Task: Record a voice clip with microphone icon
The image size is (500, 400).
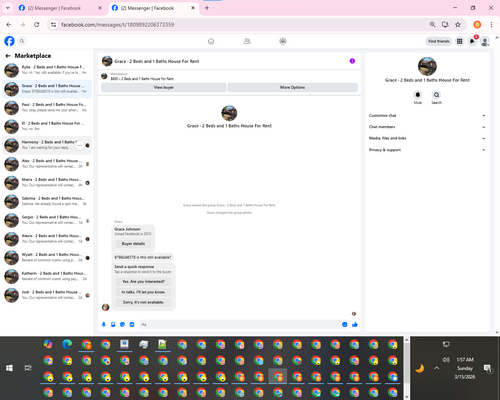Action: (104, 324)
